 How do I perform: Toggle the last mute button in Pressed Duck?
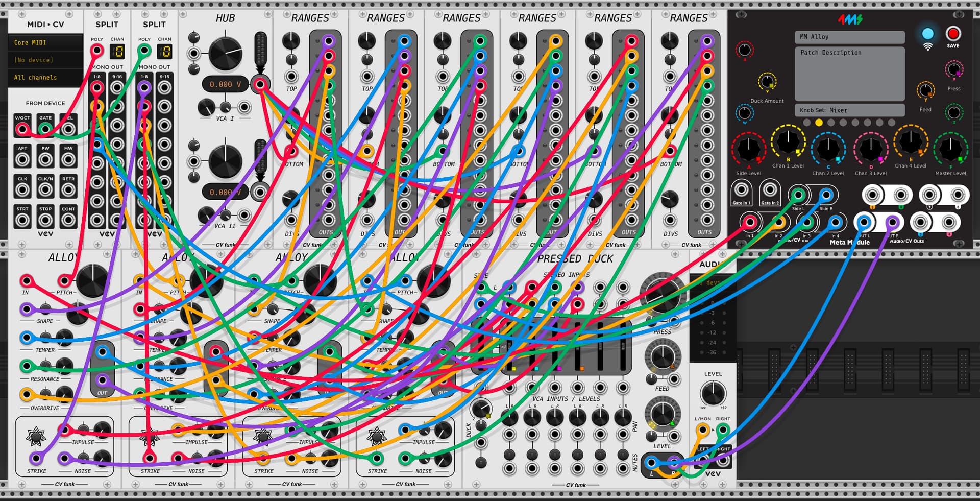[x=623, y=454]
